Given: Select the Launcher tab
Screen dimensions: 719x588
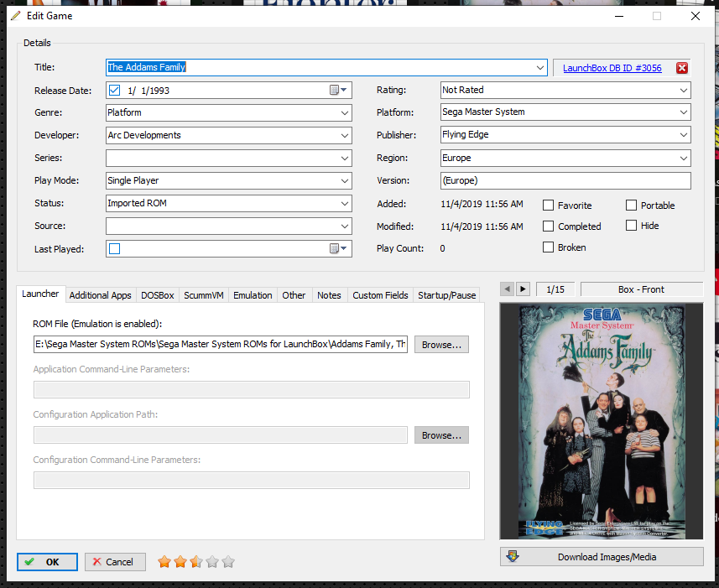Looking at the screenshot, I should click(40, 294).
